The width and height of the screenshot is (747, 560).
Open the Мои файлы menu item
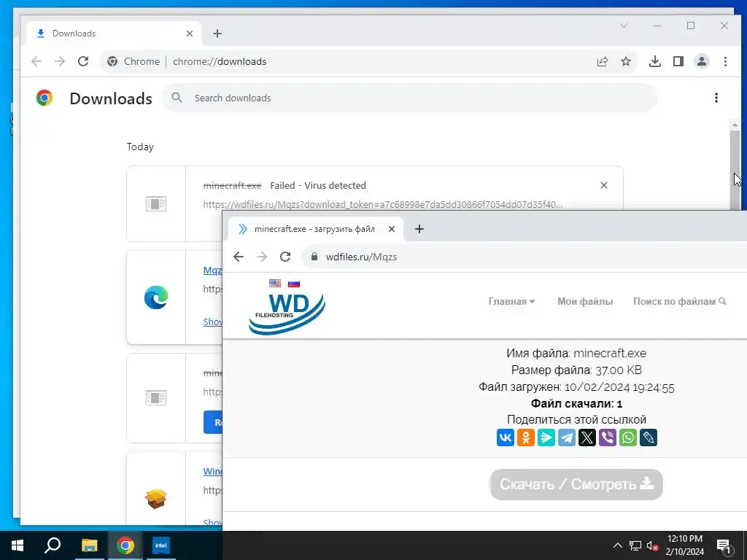coord(585,301)
